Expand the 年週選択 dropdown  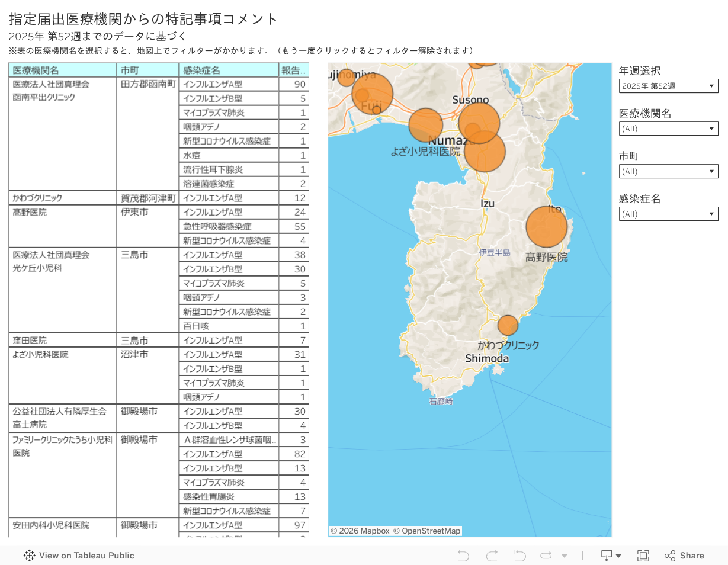pyautogui.click(x=668, y=86)
